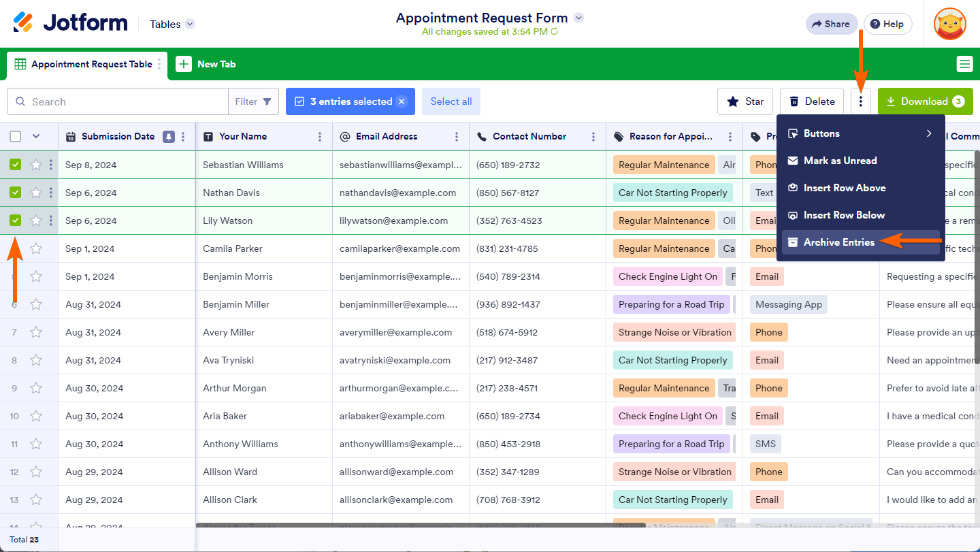This screenshot has width=980, height=552.
Task: Open the user avatar profile menu
Action: 950,24
